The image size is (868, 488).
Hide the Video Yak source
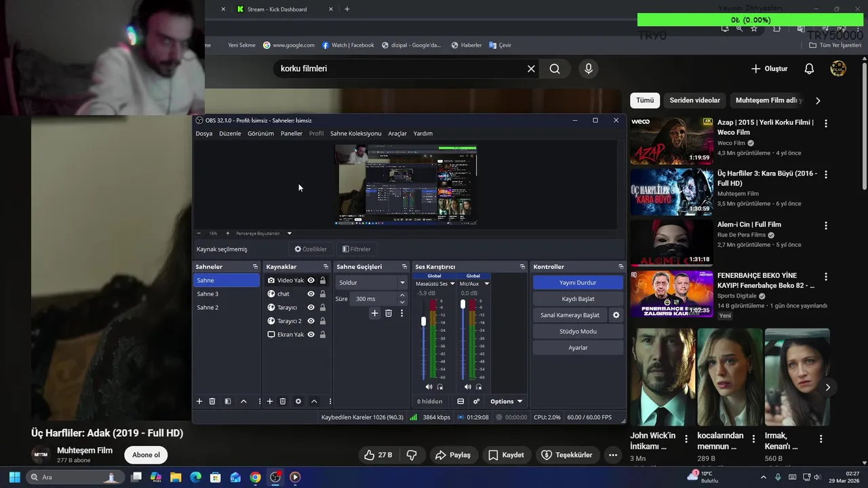pyautogui.click(x=311, y=281)
